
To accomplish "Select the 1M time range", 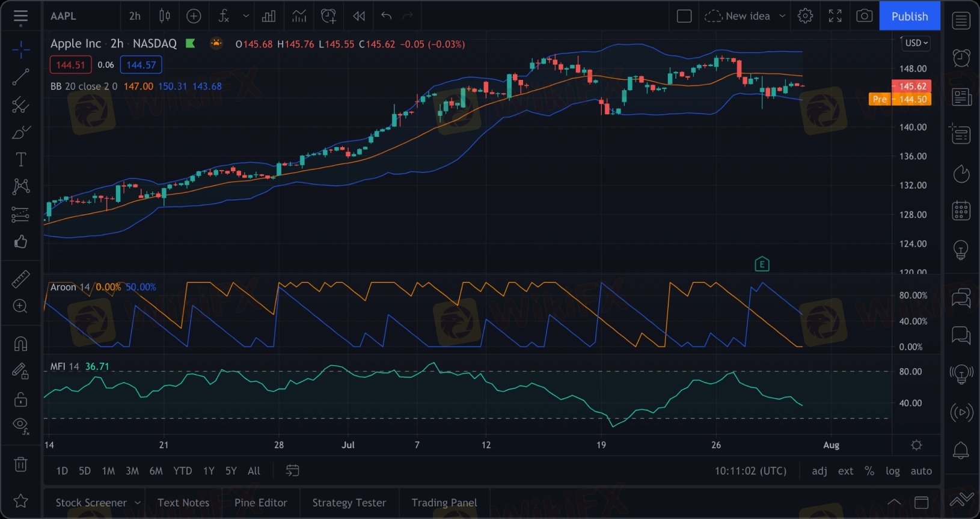I will click(x=108, y=471).
